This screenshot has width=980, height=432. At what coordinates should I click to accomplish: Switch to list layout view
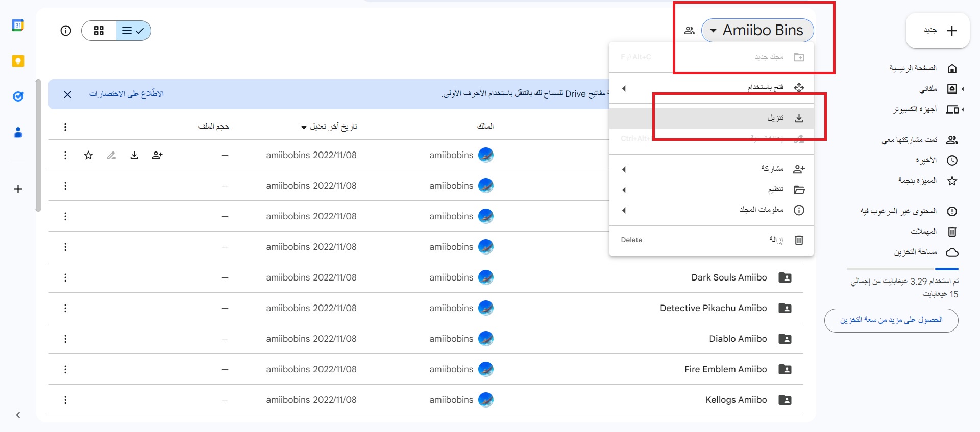[133, 31]
